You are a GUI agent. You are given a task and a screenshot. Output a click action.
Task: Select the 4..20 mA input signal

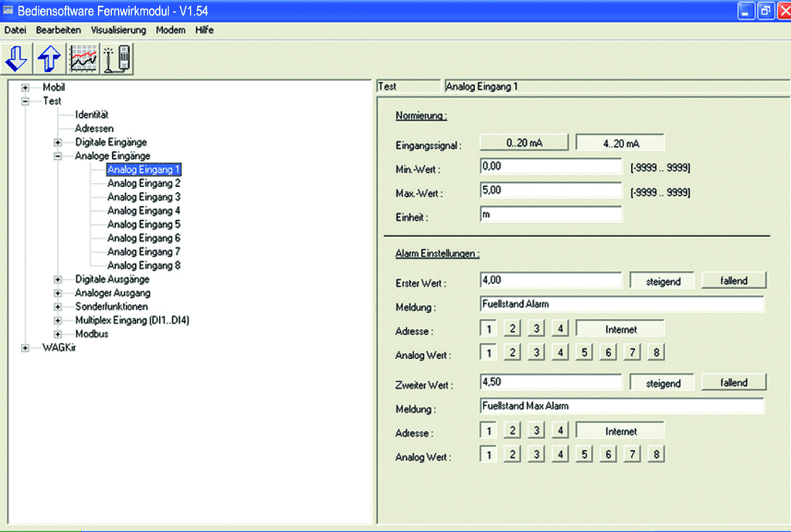620,144
